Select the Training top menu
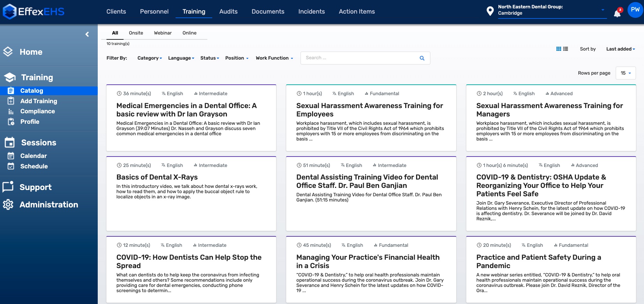This screenshot has height=304, width=644. coord(194,12)
